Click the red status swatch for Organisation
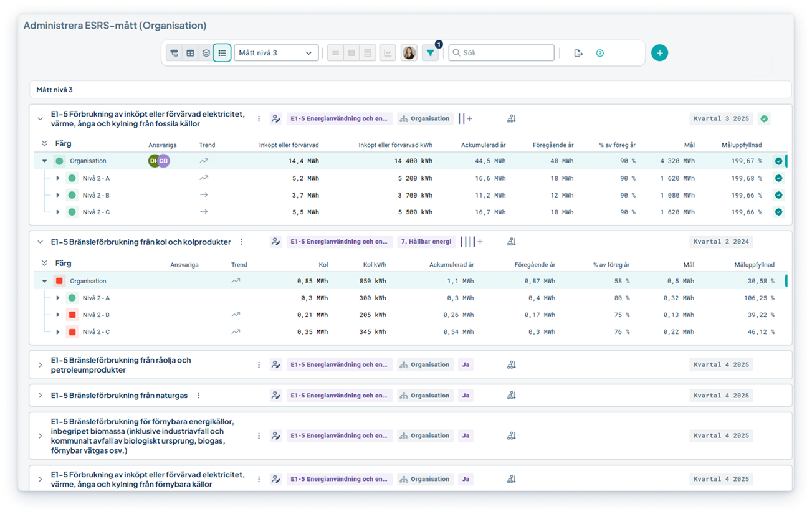 [x=59, y=281]
